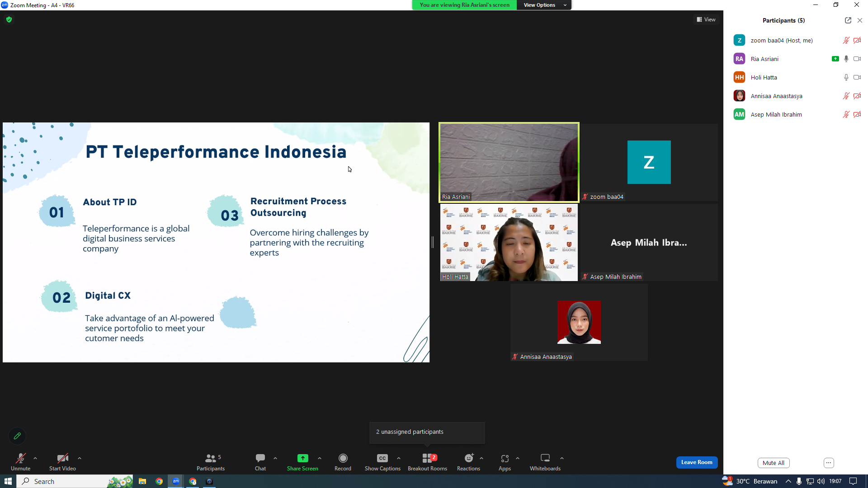Open the green annotation pencil tool
Image resolution: width=868 pixels, height=488 pixels.
17,436
